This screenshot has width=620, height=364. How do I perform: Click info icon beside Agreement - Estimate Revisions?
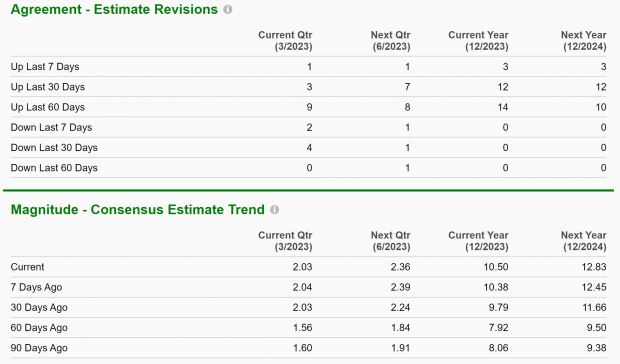point(228,9)
